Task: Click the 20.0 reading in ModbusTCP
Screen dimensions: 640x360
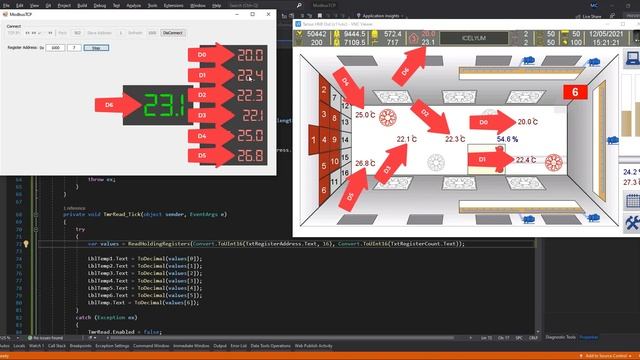Action: click(x=250, y=55)
